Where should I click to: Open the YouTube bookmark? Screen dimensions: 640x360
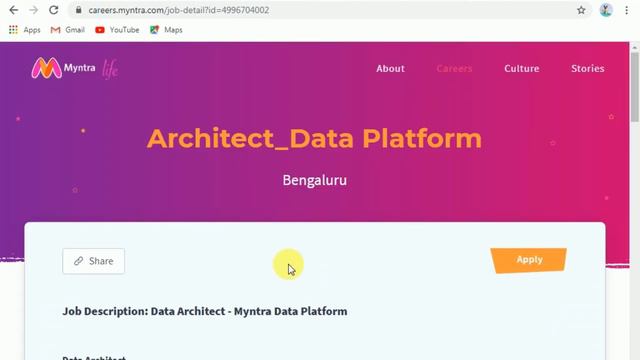[x=117, y=30]
